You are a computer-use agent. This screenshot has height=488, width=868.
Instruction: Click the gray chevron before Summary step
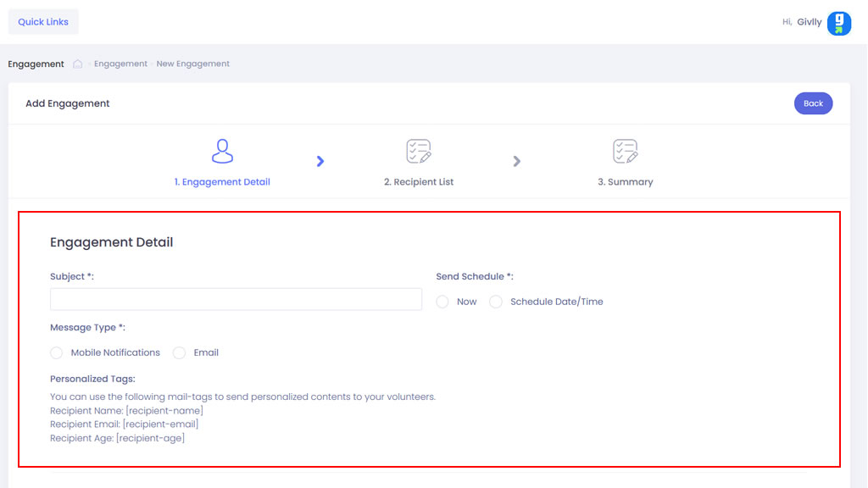tap(517, 161)
